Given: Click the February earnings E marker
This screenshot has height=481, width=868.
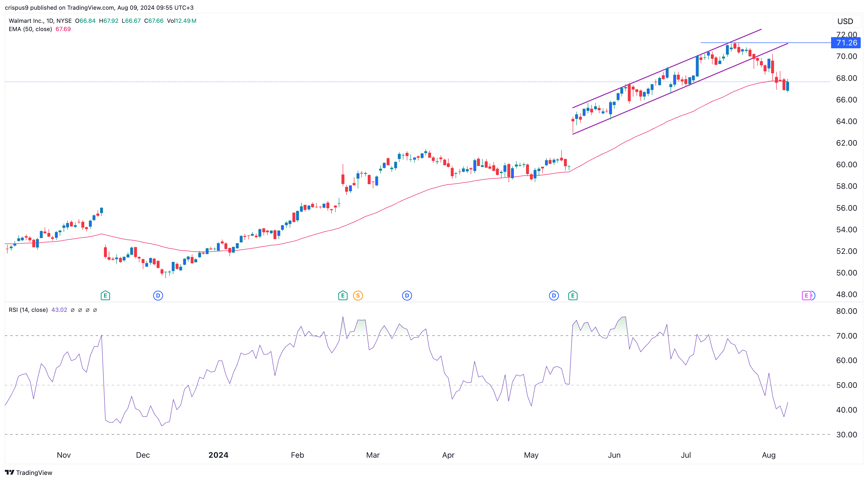Looking at the screenshot, I should (x=343, y=296).
